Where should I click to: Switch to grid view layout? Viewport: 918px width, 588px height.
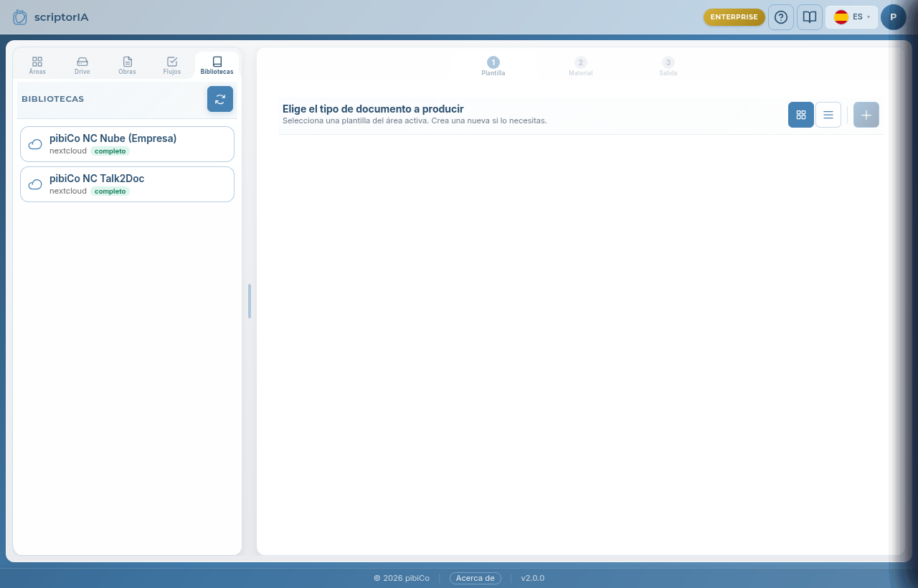(801, 115)
